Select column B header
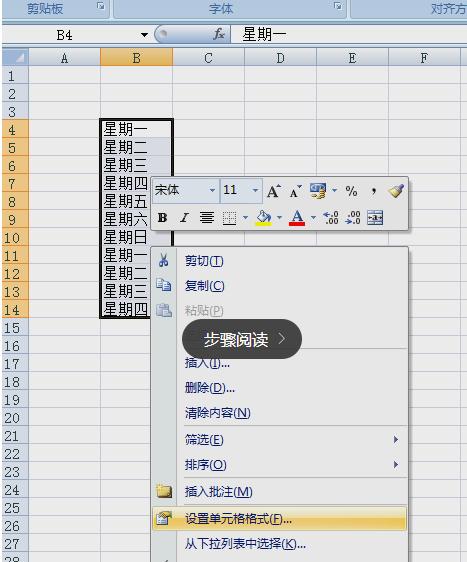This screenshot has width=467, height=562. [137, 58]
